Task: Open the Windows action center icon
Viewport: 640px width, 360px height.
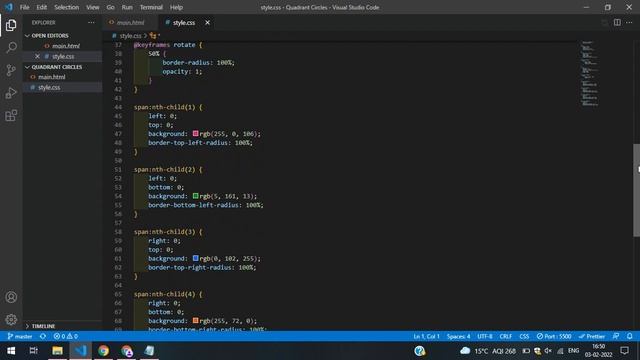Action: (624, 351)
